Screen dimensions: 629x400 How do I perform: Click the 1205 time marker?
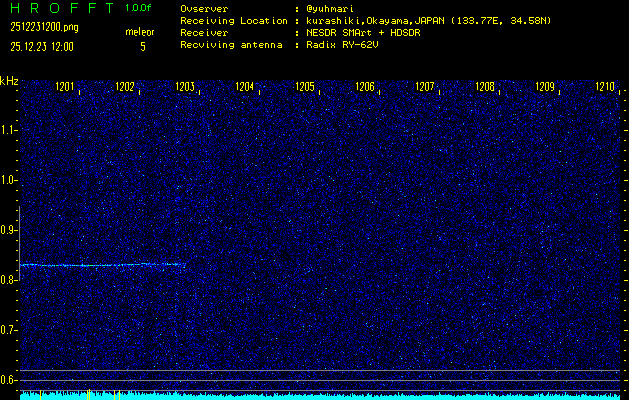[x=305, y=88]
